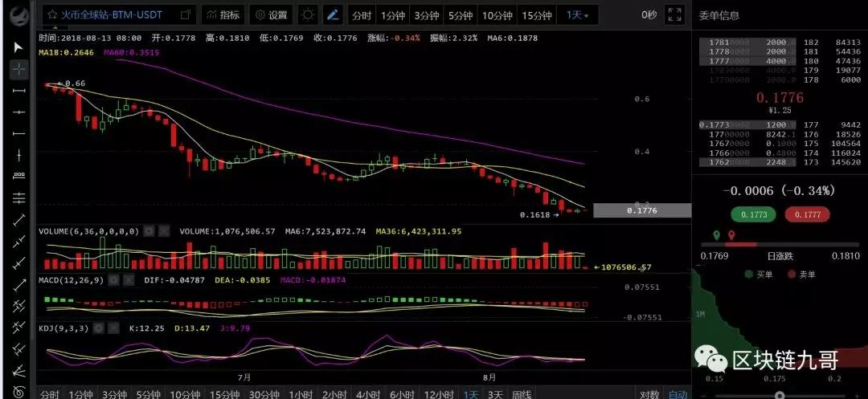Remove the VOLUME indicator
The width and height of the screenshot is (868, 399).
(164, 231)
